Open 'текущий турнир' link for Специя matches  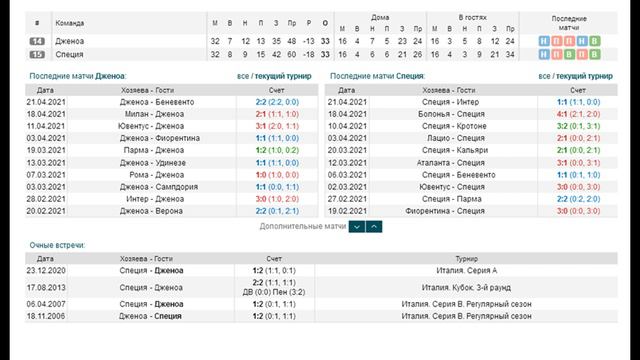pyautogui.click(x=584, y=76)
